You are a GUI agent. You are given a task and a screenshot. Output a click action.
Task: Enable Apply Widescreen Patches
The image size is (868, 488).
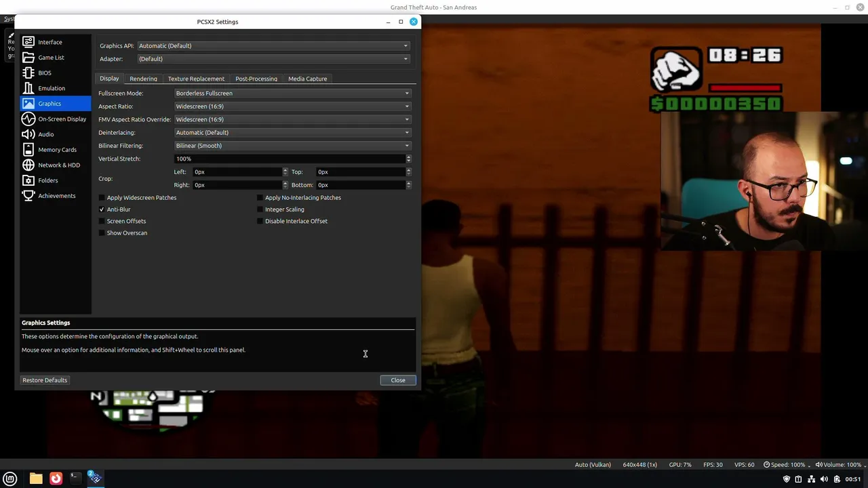(x=137, y=198)
